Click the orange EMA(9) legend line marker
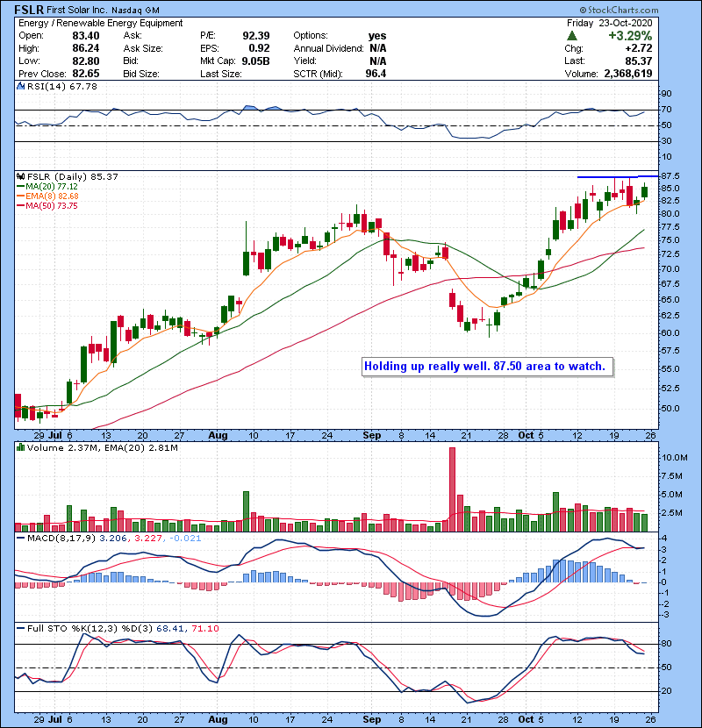 coord(21,196)
